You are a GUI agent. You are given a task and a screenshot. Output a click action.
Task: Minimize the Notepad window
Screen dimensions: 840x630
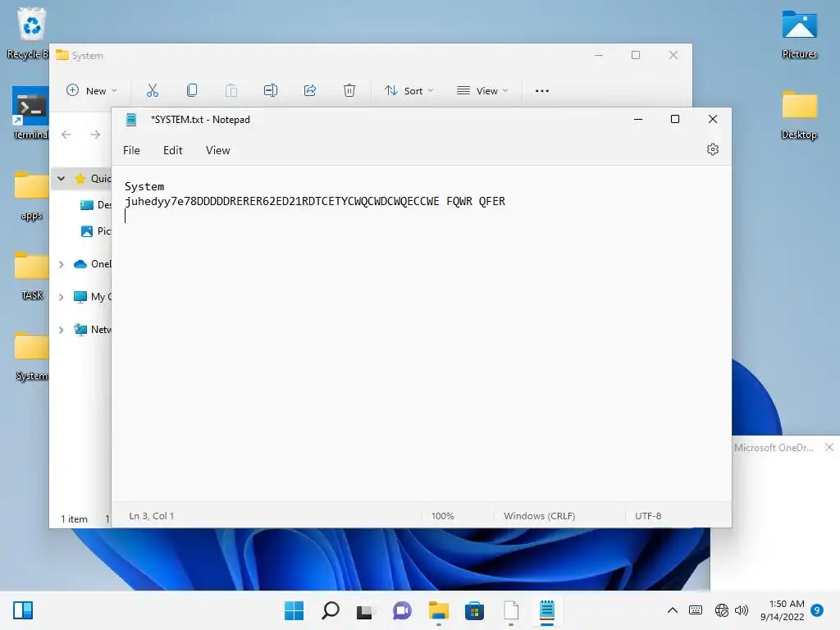pos(637,120)
